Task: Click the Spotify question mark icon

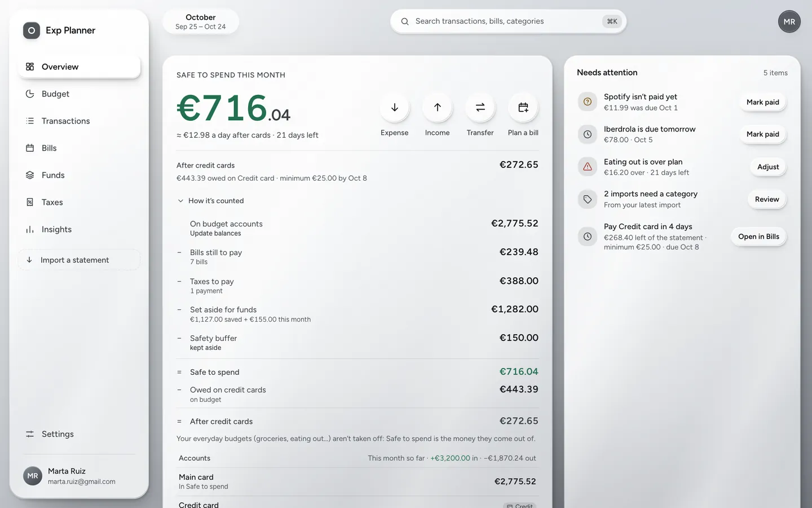Action: pos(588,102)
